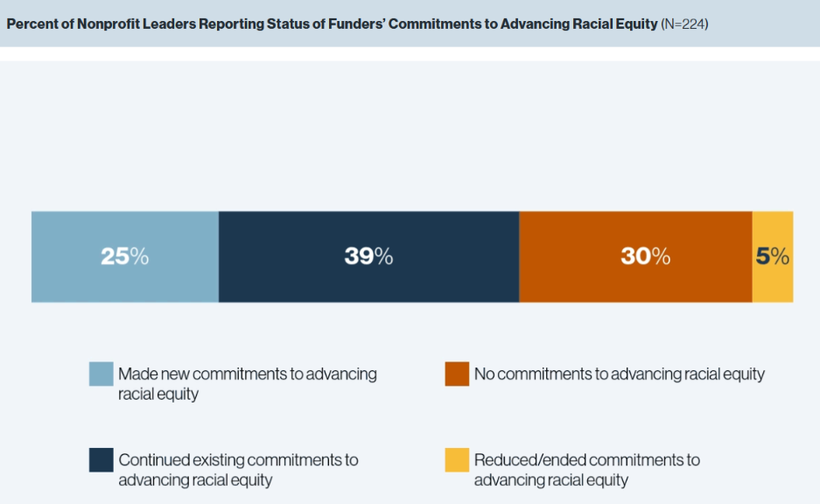Click the 30% value label
820x504 pixels.
coord(645,256)
